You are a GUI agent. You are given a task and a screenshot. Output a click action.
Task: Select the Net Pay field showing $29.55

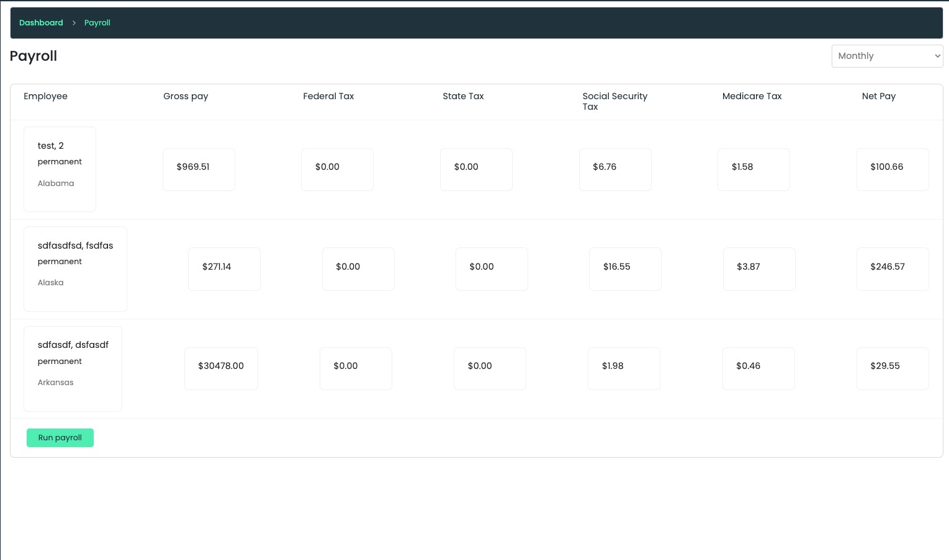[893, 368]
